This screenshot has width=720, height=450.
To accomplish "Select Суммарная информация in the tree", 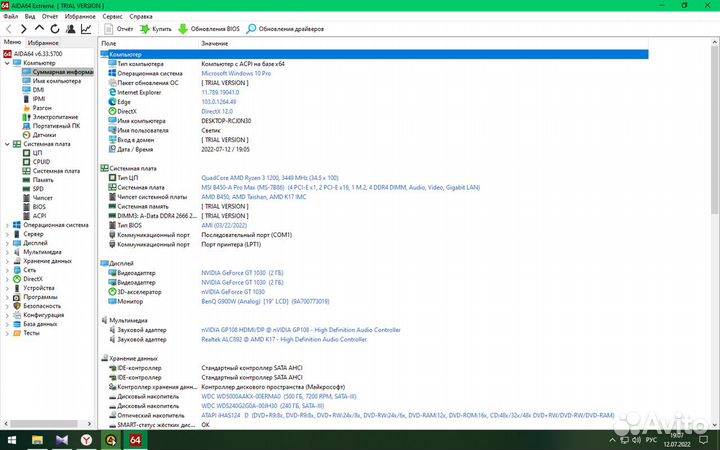I will [57, 72].
